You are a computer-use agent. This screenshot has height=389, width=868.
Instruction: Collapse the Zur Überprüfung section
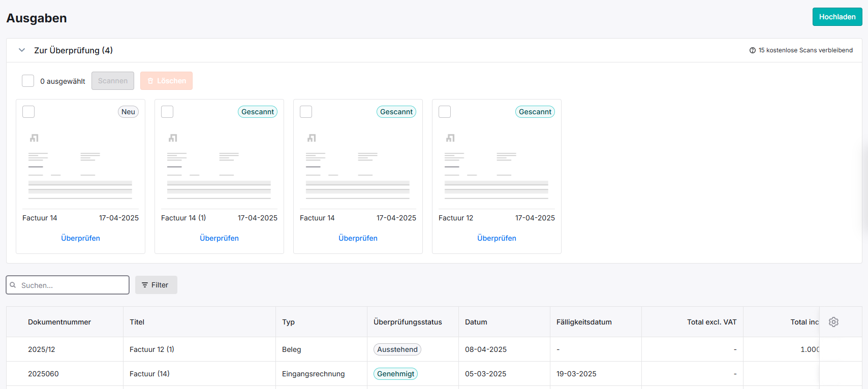(x=22, y=50)
